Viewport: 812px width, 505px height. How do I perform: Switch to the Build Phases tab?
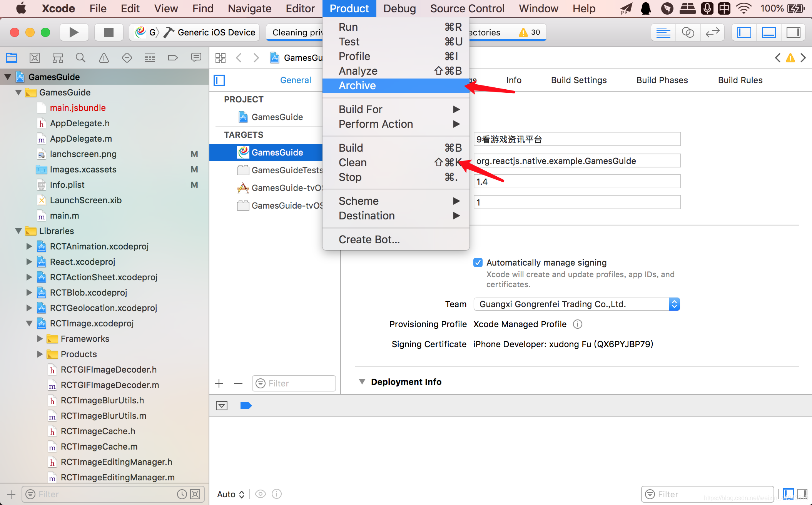pos(662,80)
